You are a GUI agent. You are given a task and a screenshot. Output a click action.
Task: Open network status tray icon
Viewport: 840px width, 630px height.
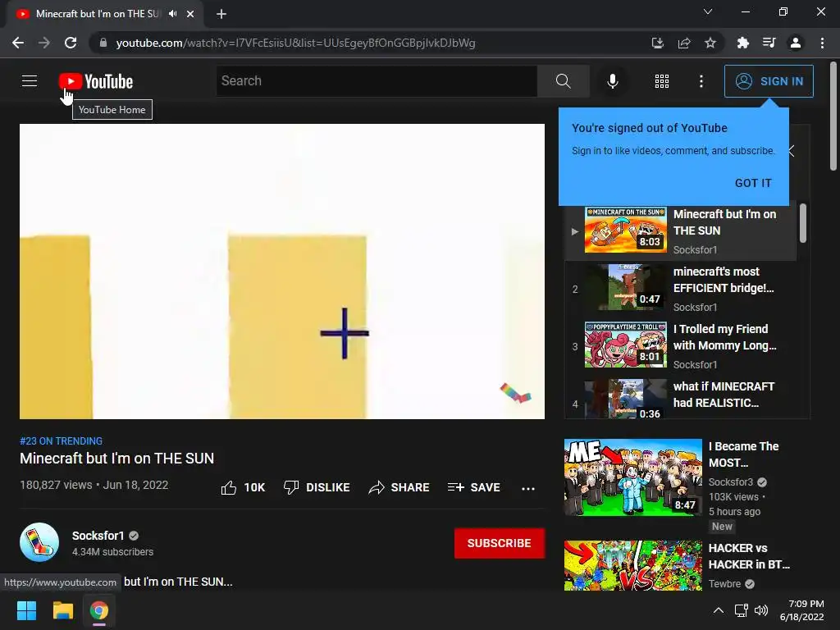(742, 610)
